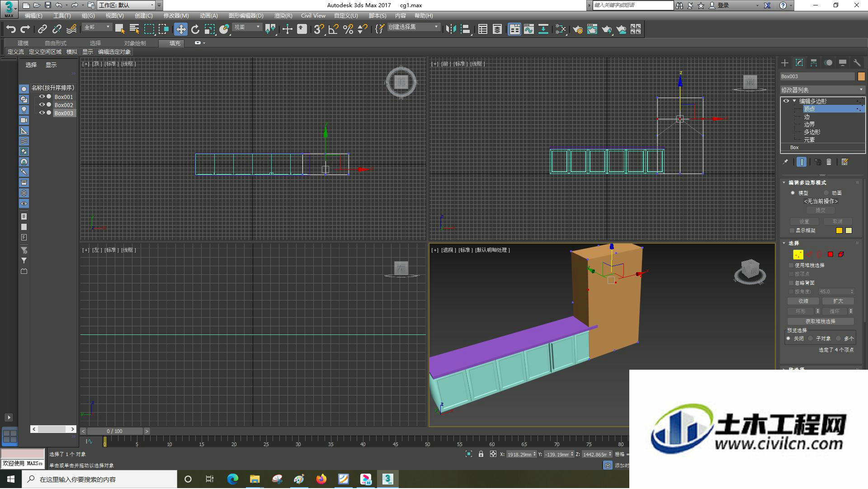Click the 收缩 shrink selection button
This screenshot has width=868, height=489.
coord(803,301)
